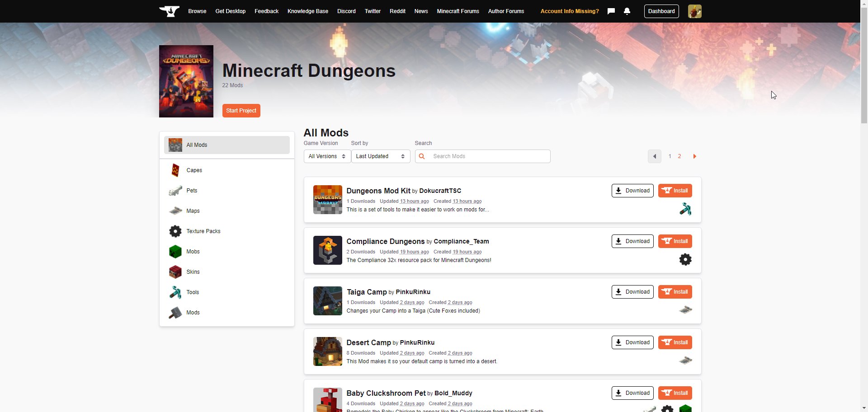The height and width of the screenshot is (412, 868).
Task: Open author DokucraftTSC profile
Action: (440, 191)
